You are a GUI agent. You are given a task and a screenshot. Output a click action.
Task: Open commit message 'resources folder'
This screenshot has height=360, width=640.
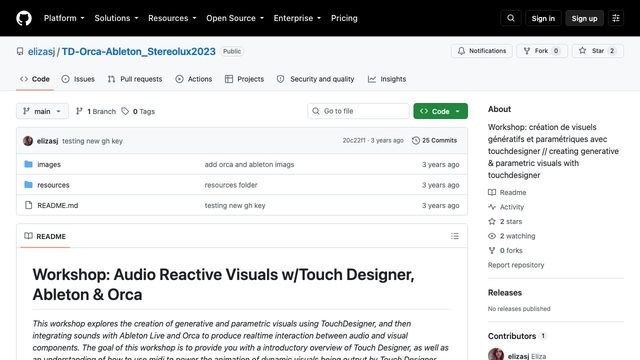pyautogui.click(x=231, y=185)
